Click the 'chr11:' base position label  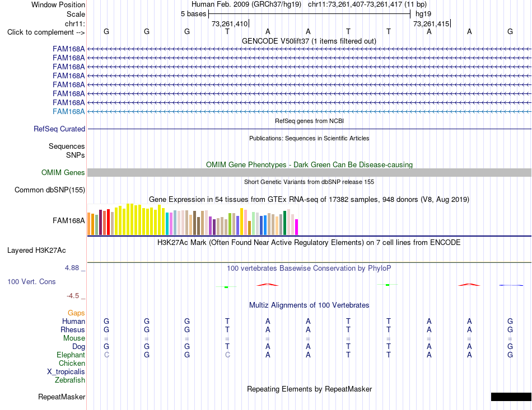click(74, 23)
